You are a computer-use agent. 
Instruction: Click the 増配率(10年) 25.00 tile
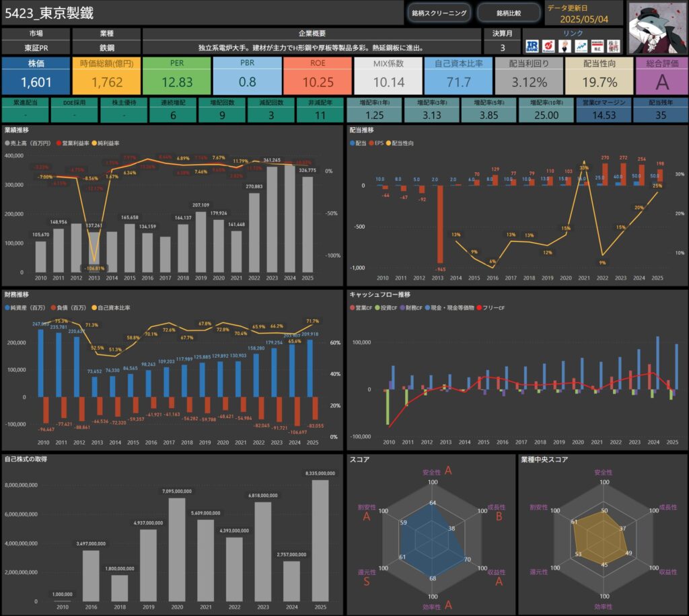(x=546, y=110)
